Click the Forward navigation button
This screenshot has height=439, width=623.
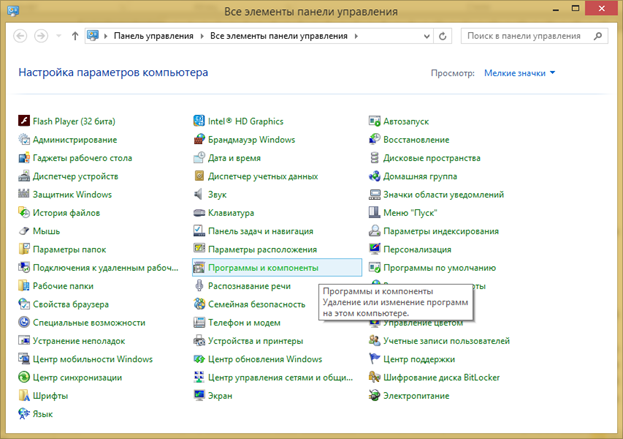[x=41, y=36]
